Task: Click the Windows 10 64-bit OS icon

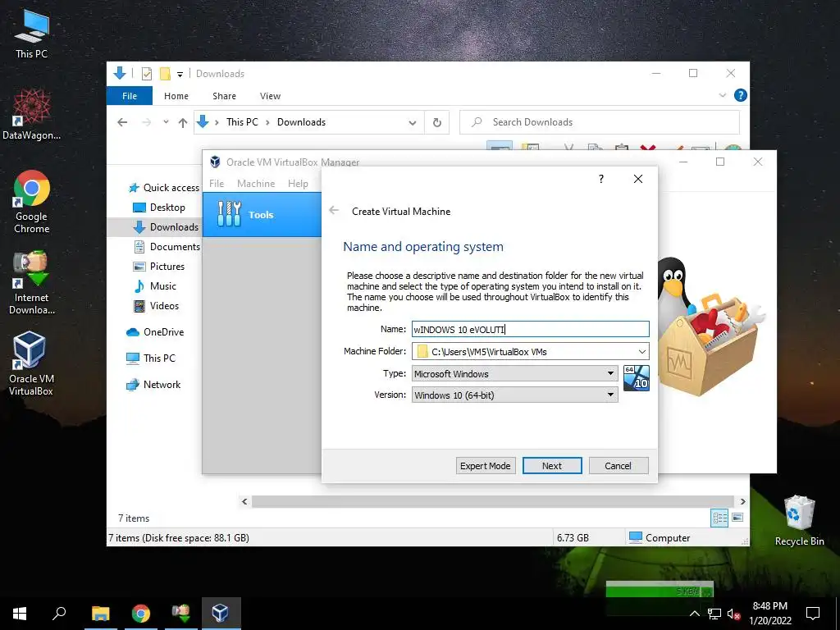Action: click(x=637, y=378)
